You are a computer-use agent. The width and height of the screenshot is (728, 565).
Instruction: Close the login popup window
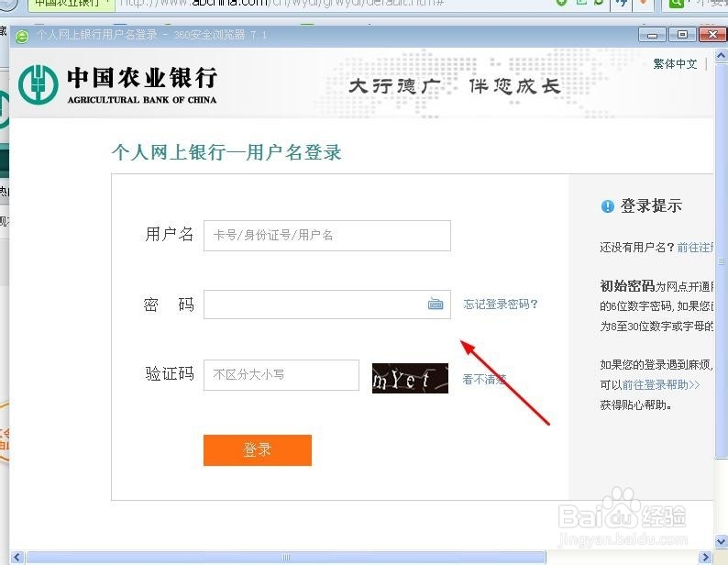tap(711, 35)
